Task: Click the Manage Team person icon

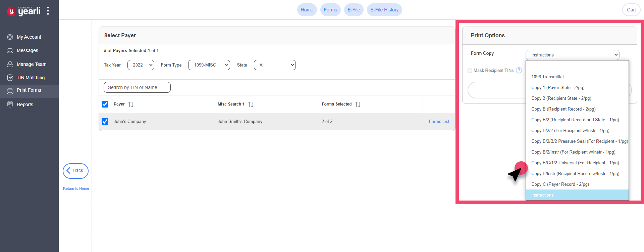Action: [x=10, y=64]
